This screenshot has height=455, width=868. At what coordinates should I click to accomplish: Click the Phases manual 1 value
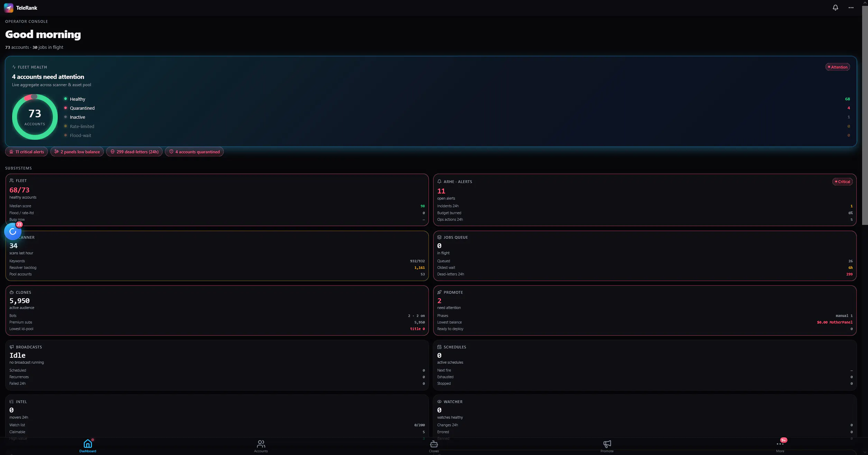[x=844, y=316]
